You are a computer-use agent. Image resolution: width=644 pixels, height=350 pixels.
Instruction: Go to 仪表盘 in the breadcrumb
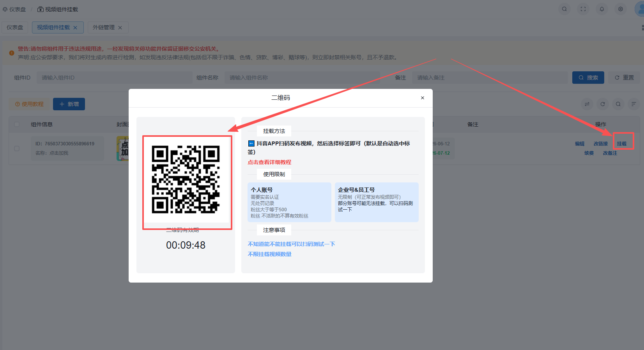[14, 9]
